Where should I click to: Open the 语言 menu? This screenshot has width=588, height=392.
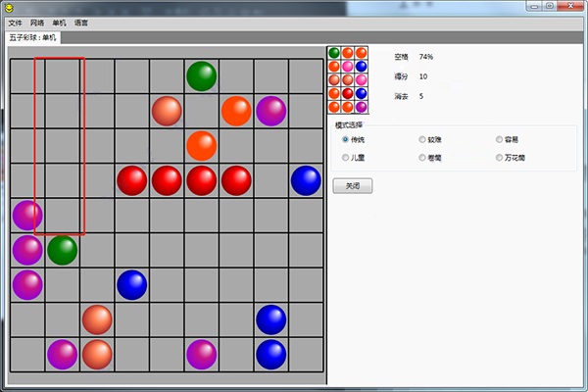click(81, 22)
